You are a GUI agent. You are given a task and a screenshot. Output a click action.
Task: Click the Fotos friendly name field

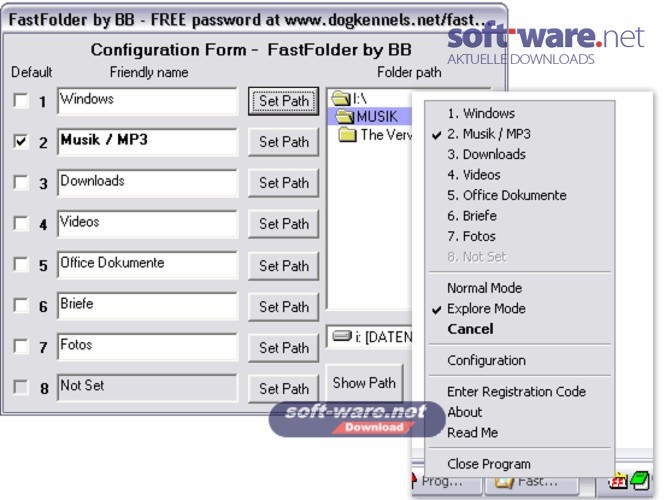147,346
